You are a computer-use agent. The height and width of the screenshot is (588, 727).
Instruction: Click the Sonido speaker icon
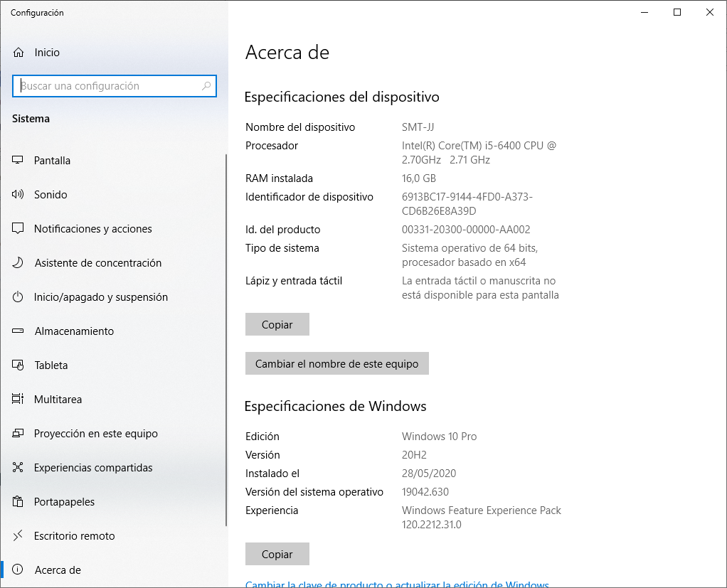pos(18,195)
